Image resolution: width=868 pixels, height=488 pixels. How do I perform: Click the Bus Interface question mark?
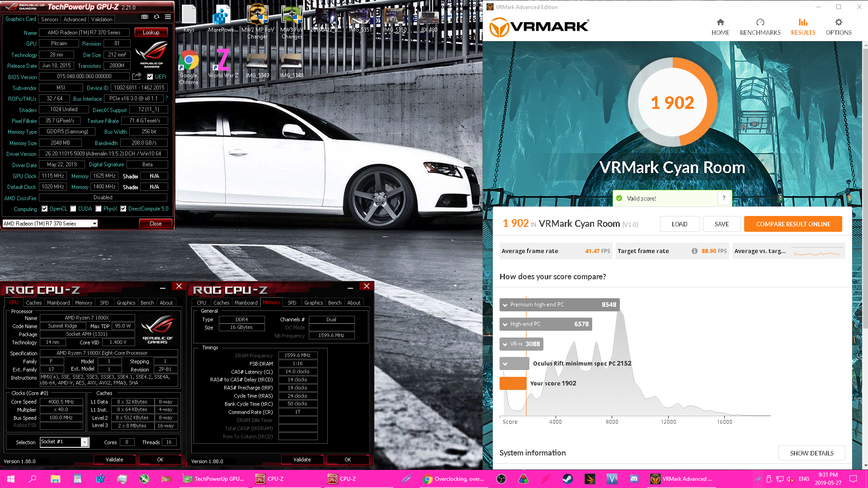(x=166, y=99)
